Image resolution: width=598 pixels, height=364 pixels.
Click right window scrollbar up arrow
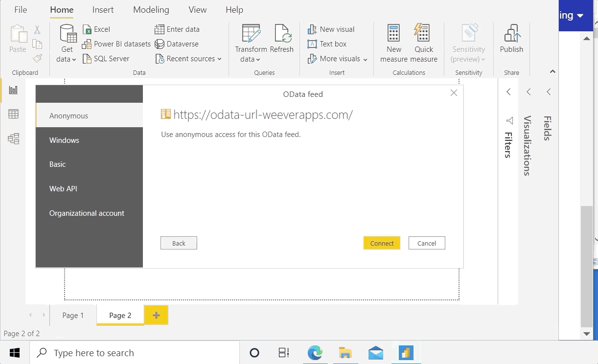(x=587, y=38)
